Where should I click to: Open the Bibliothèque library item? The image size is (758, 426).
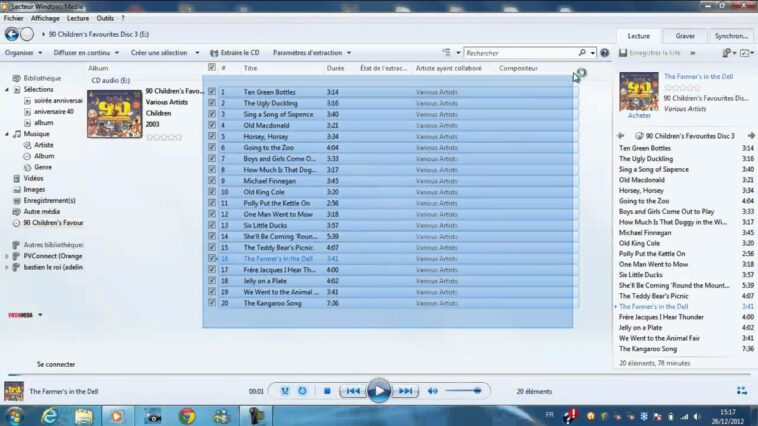[x=42, y=78]
